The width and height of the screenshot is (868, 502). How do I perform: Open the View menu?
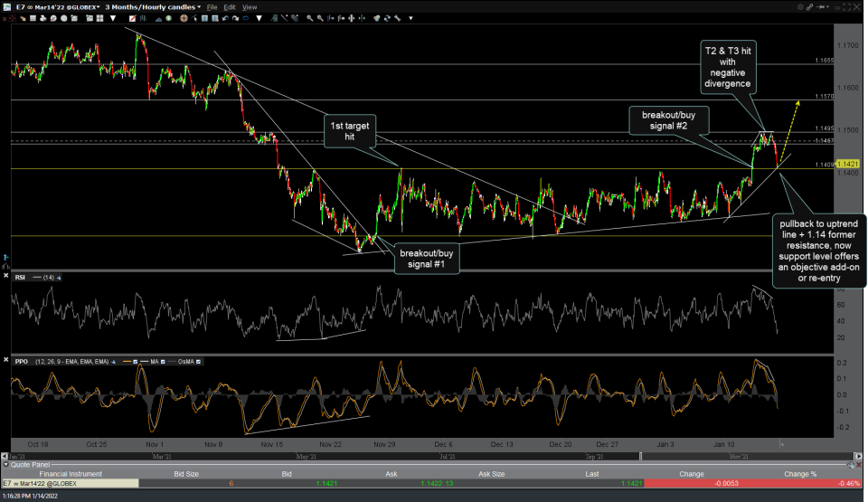click(249, 6)
